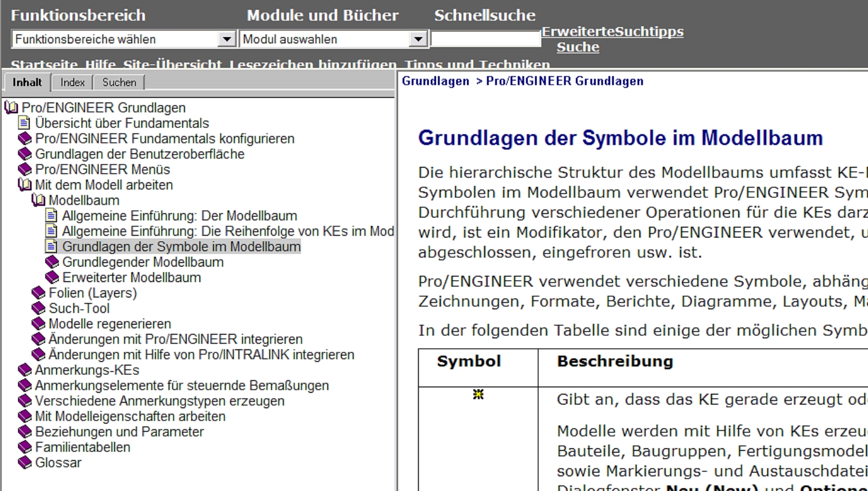868x491 pixels.
Task: Expand book icon for Änderungen mit Pro/ENGINEER integrieren
Action: click(x=38, y=339)
